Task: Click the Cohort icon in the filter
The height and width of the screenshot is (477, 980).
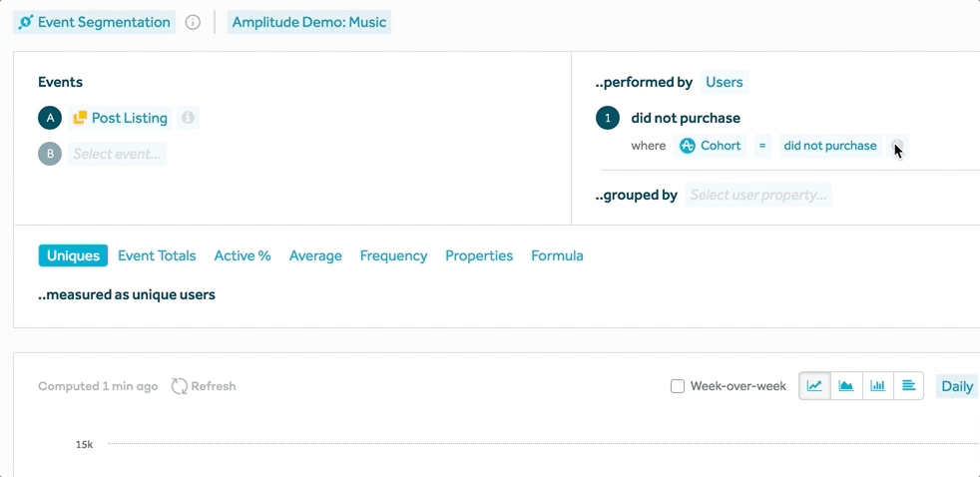Action: [688, 146]
